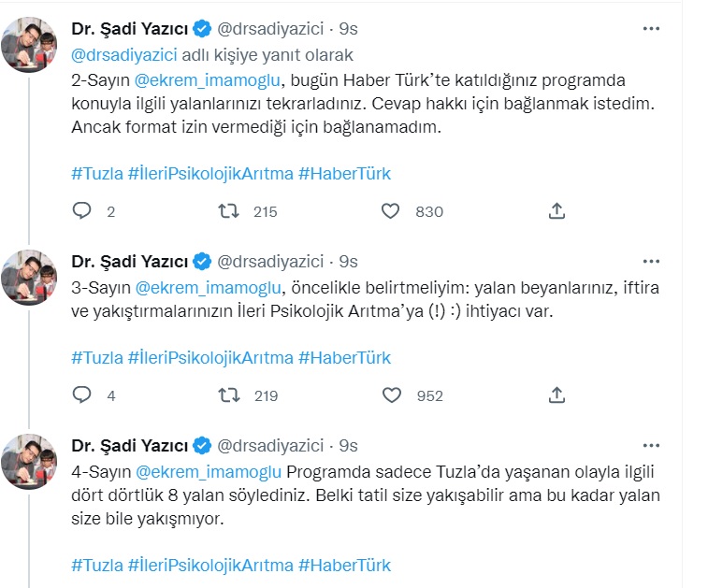Open @ekrem_imamoglu mention in the third tweet
The width and height of the screenshot is (708, 588).
pyautogui.click(x=209, y=470)
